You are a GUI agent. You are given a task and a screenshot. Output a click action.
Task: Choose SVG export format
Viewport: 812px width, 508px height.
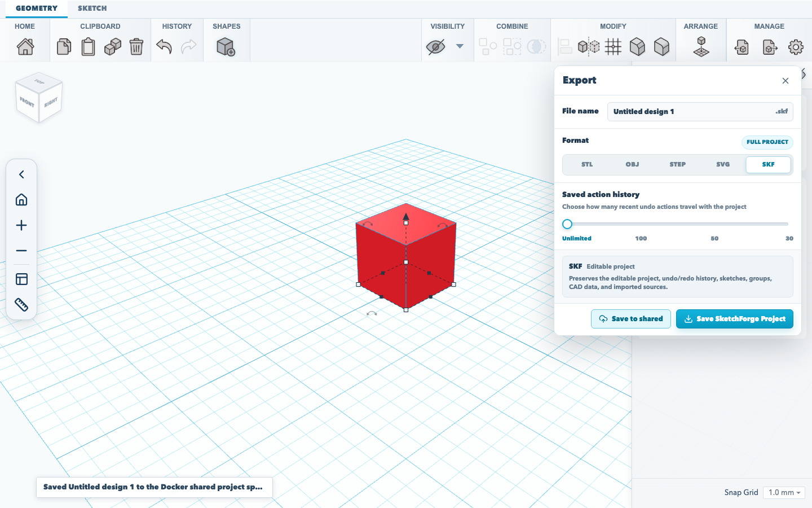point(723,165)
